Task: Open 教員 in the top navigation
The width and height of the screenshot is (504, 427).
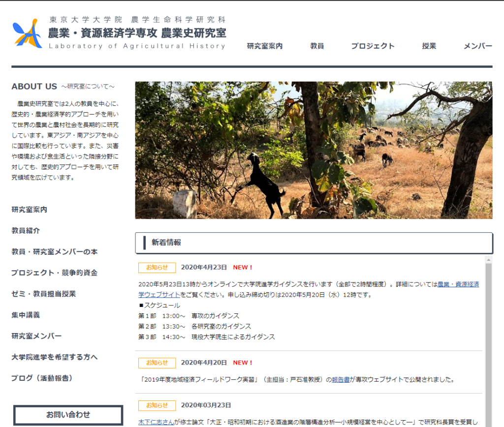Action: tap(317, 46)
